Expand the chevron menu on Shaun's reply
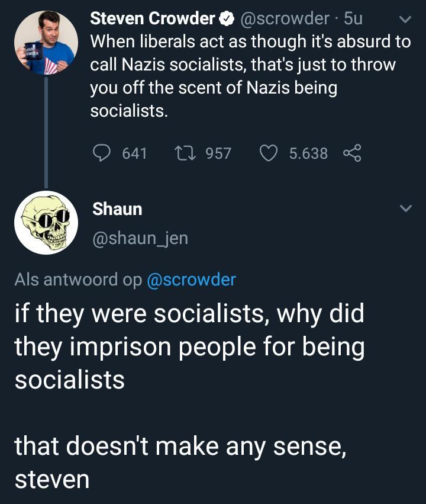This screenshot has height=504, width=426. [405, 209]
